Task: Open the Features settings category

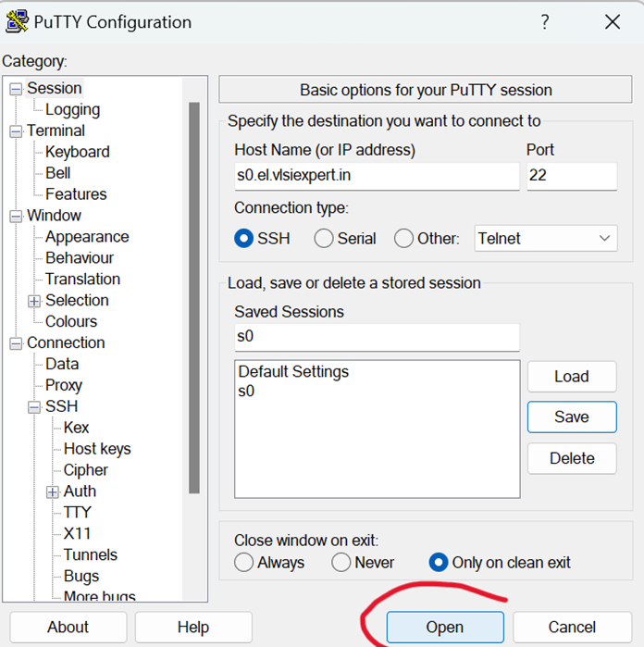Action: click(76, 194)
